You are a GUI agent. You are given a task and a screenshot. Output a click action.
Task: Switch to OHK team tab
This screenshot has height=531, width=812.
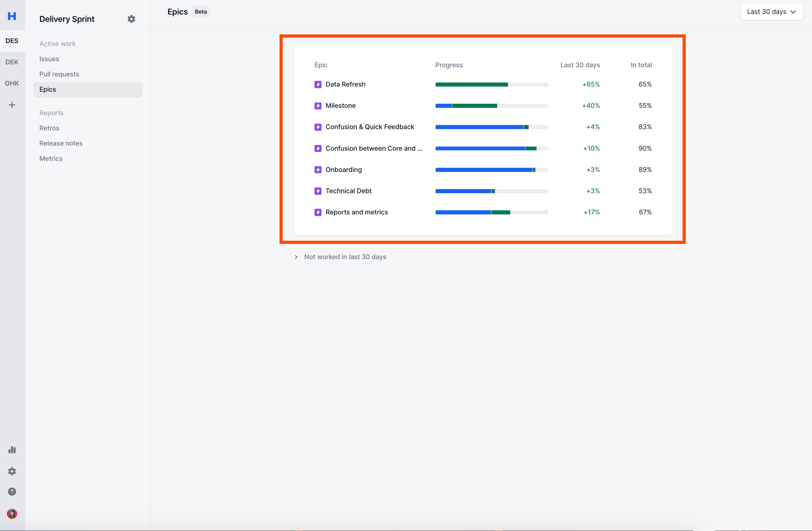(x=12, y=83)
